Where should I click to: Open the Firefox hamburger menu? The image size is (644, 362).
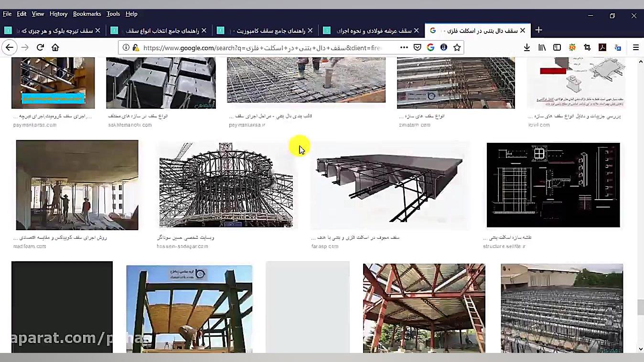[636, 47]
